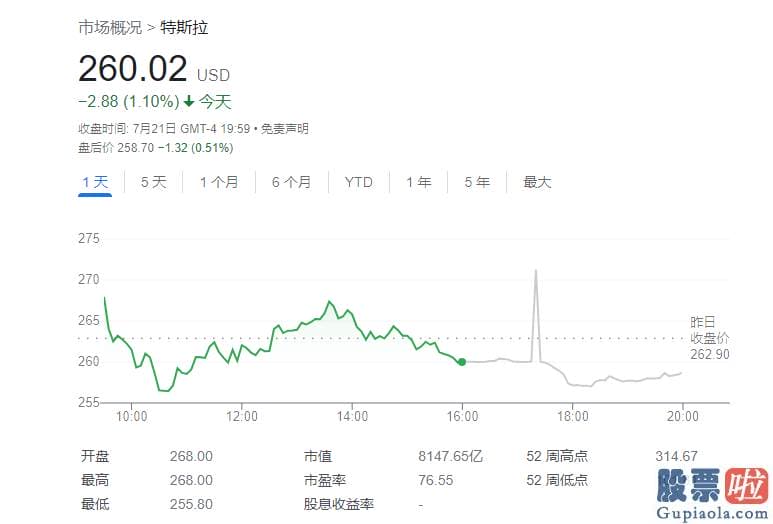Click the 最高 label
The width and height of the screenshot is (773, 524).
tap(95, 480)
